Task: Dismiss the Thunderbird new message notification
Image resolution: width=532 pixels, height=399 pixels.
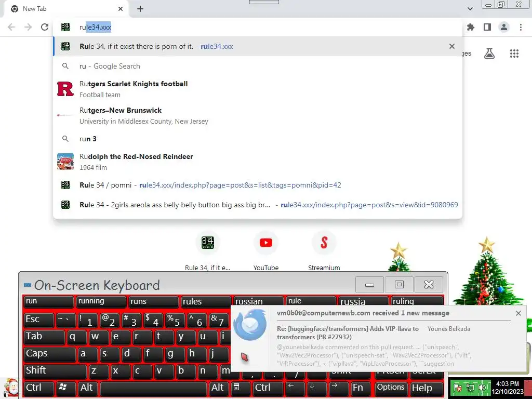Action: pos(518,313)
